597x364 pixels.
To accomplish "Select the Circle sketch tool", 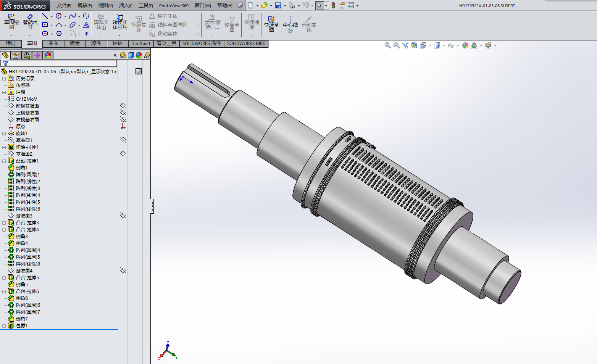I will coord(59,16).
